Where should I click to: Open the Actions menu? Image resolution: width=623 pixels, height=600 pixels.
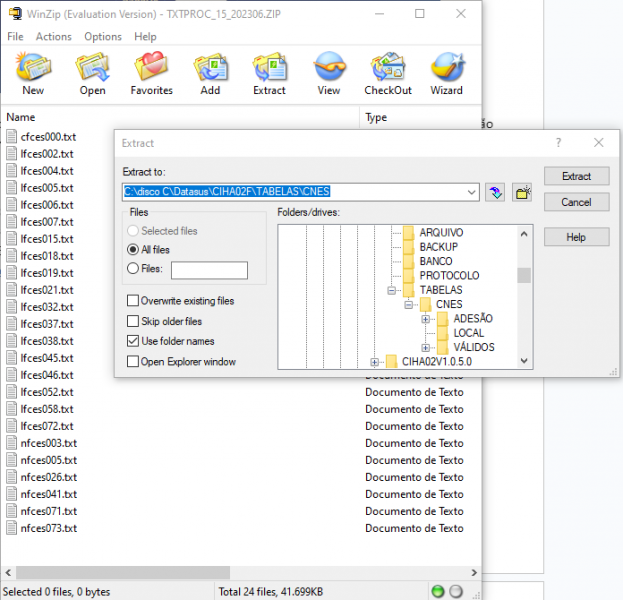point(54,37)
